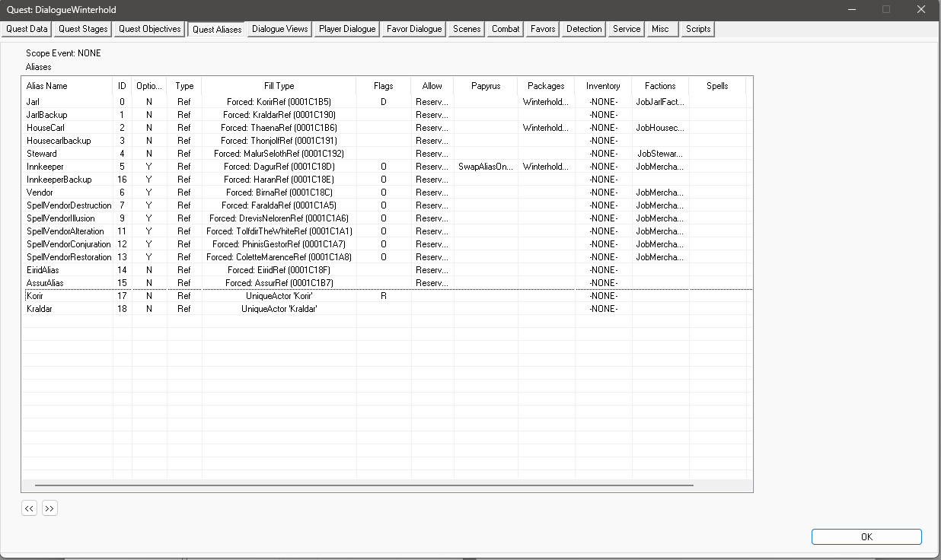Click the Type column header
This screenshot has height=560, width=941.
click(185, 86)
